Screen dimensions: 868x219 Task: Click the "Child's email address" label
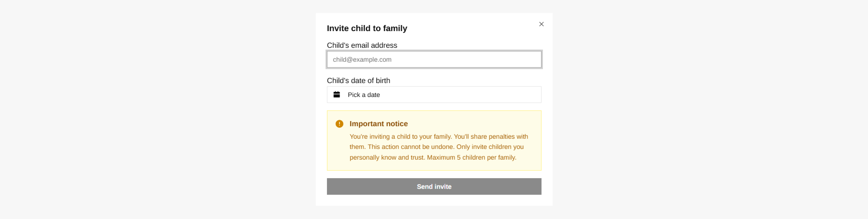[362, 45]
